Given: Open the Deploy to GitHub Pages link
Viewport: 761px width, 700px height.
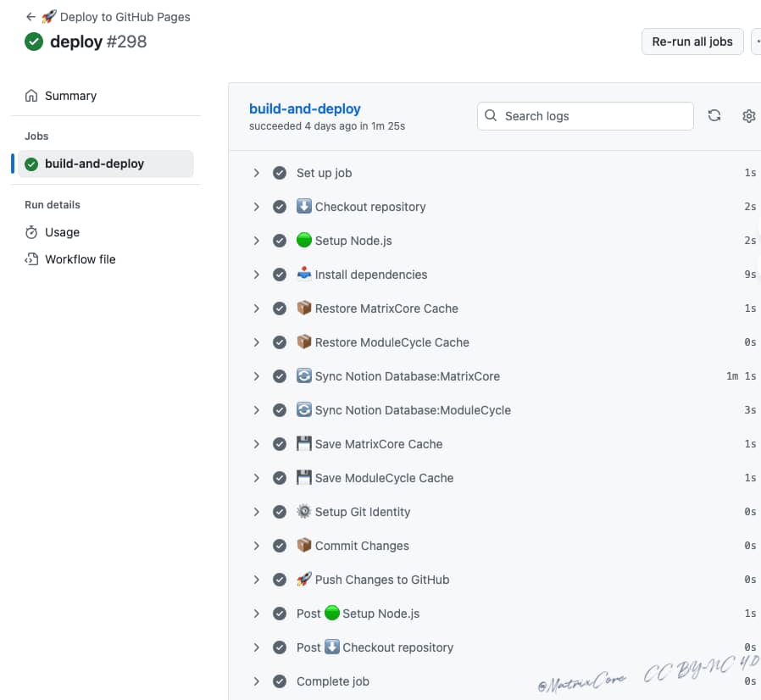Looking at the screenshot, I should pos(125,17).
